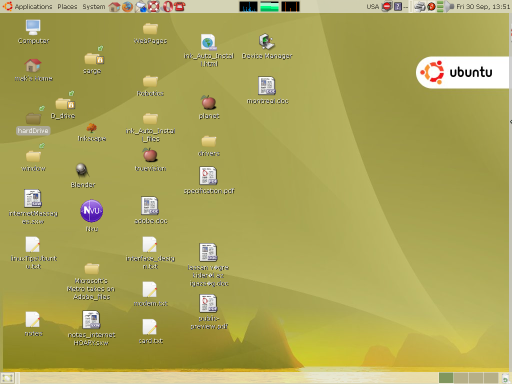512x384 pixels.
Task: Launch the mail client from the top panel
Action: pyautogui.click(x=140, y=6)
